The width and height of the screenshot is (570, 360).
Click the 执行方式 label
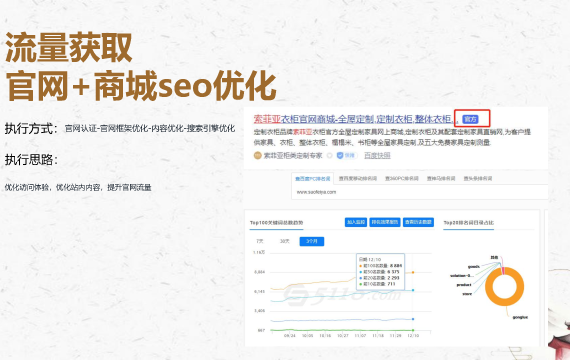coord(31,128)
